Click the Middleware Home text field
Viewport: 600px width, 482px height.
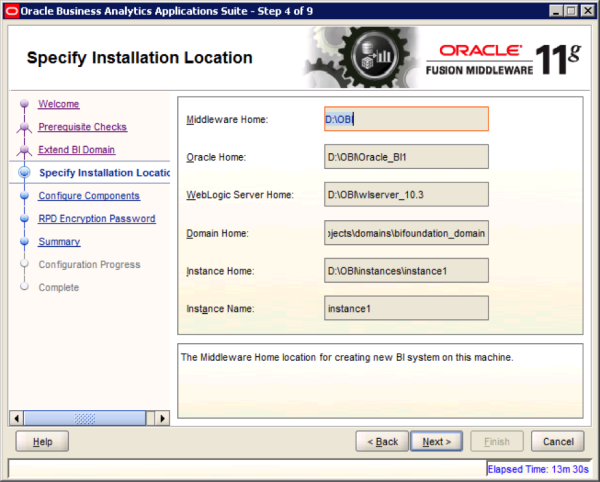pyautogui.click(x=406, y=120)
